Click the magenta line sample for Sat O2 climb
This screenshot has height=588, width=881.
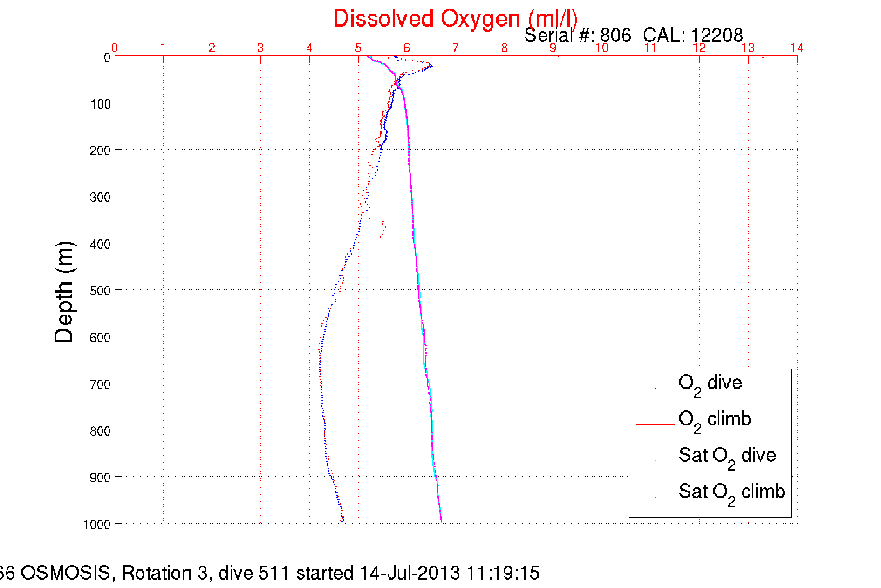pos(655,497)
